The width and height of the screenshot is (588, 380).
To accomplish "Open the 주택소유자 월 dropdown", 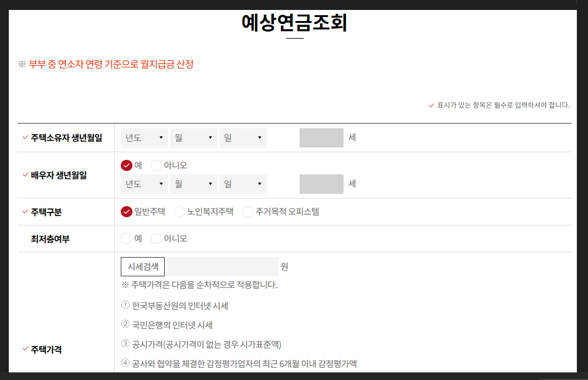I will click(x=193, y=138).
